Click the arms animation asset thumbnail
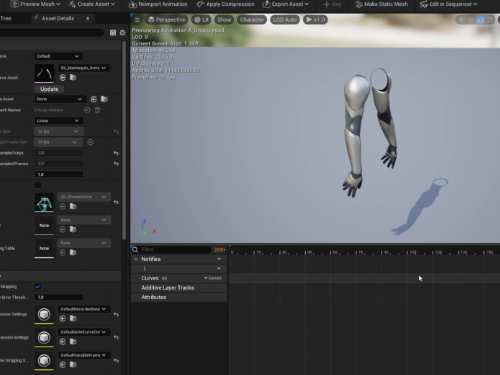500x375 pixels. [x=44, y=72]
